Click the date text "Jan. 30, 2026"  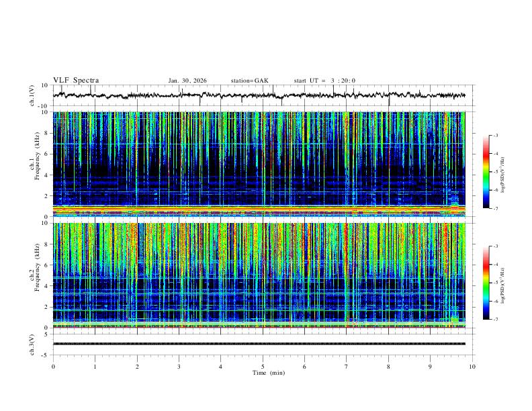187,81
